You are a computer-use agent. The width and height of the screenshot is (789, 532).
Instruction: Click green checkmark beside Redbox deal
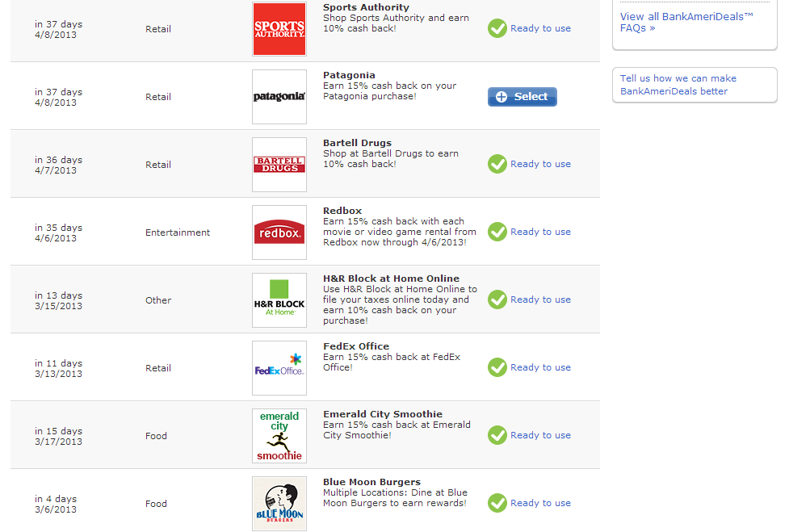(497, 232)
